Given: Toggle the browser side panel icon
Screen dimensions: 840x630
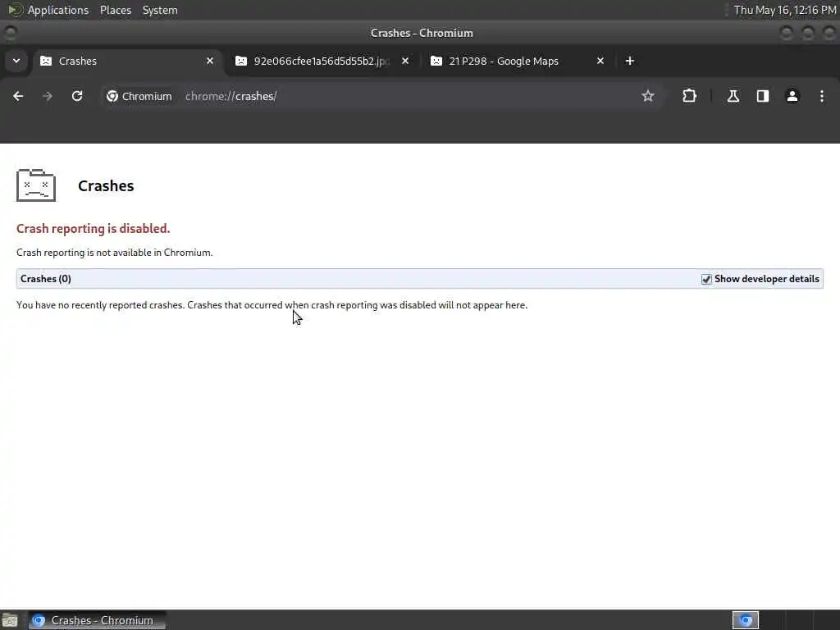Looking at the screenshot, I should pos(762,96).
